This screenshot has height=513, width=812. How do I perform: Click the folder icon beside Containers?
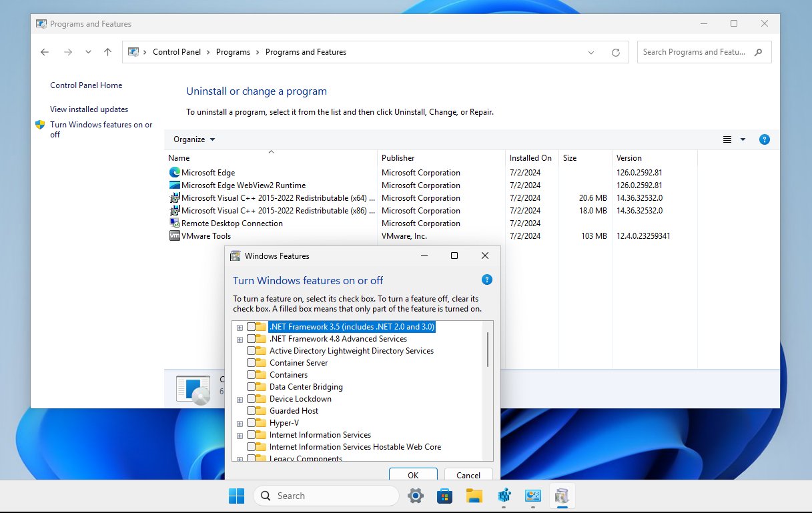[262, 375]
